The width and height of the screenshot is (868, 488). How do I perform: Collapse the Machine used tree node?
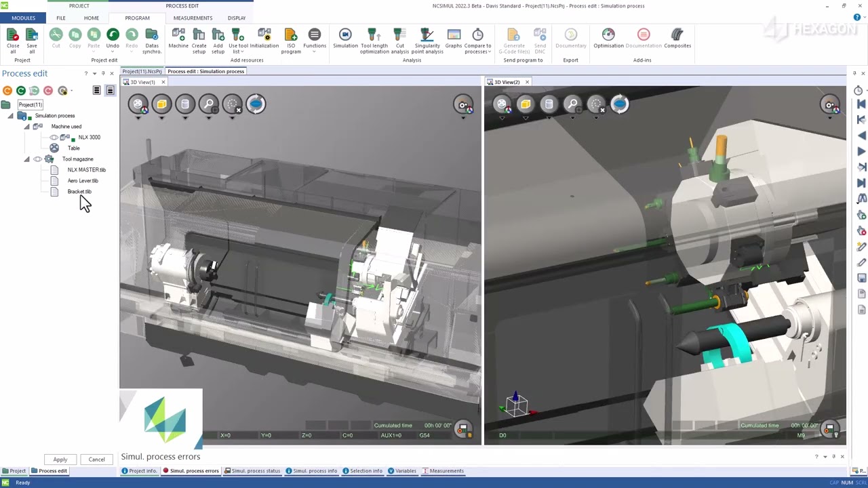[x=27, y=127]
